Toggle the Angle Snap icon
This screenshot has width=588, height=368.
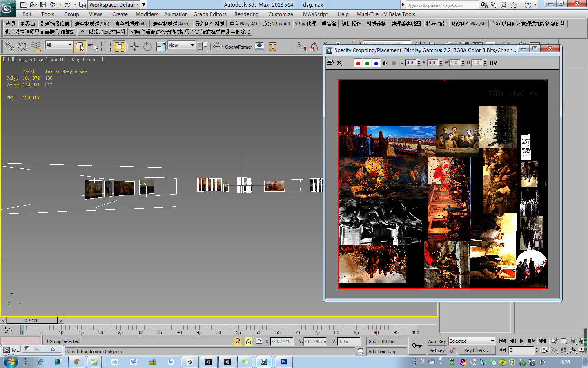coord(314,47)
